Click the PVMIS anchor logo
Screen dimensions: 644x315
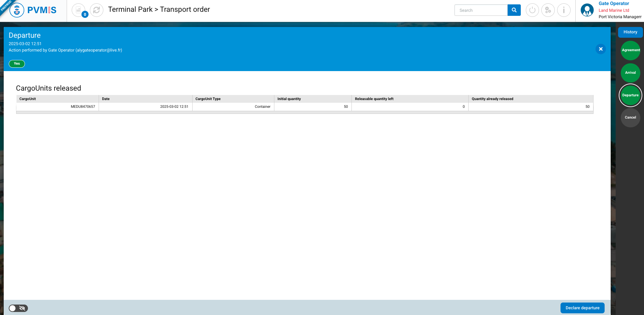point(17,10)
